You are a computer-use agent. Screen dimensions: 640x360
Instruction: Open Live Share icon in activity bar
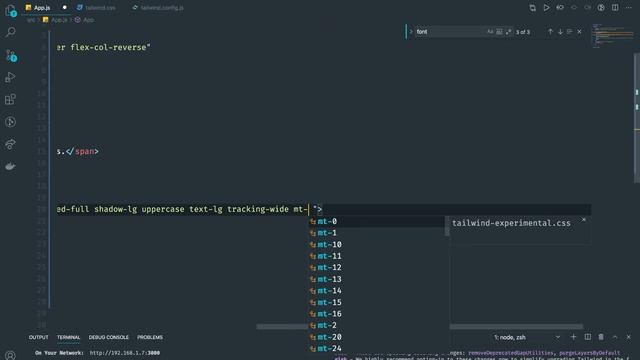[x=11, y=144]
